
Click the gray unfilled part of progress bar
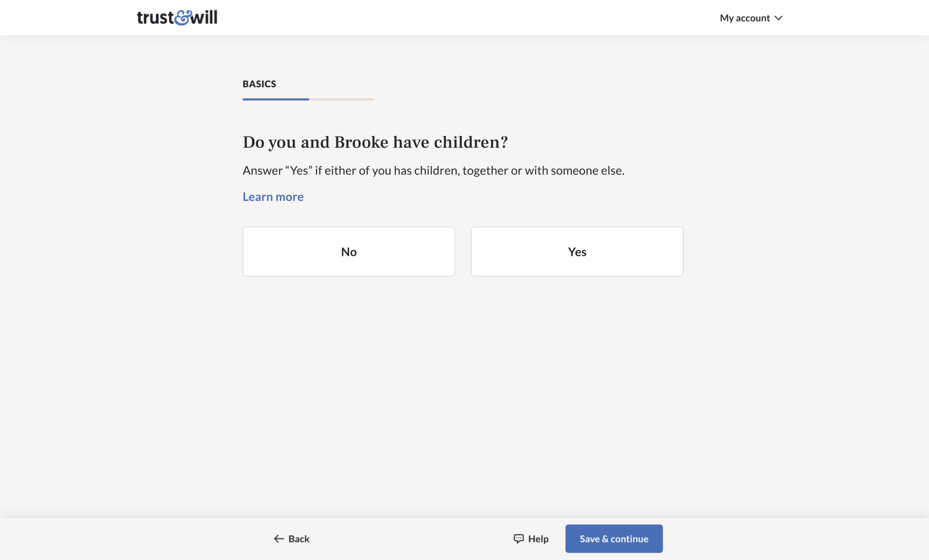pyautogui.click(x=341, y=99)
